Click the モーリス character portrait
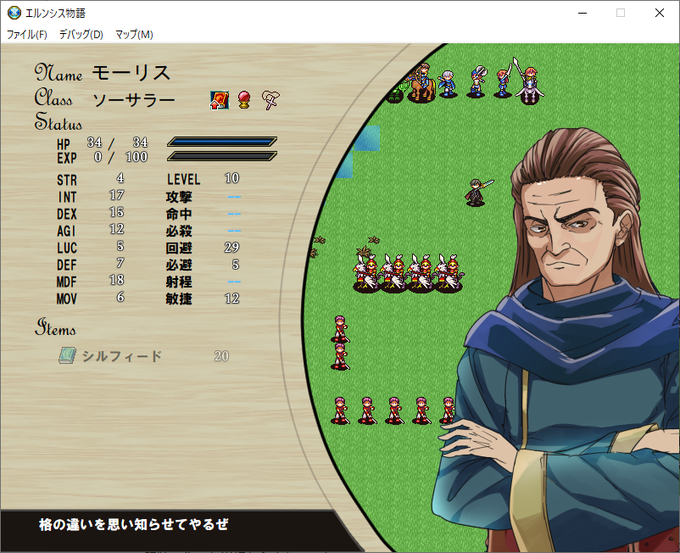Screen dimensions: 680x553 pos(559,340)
